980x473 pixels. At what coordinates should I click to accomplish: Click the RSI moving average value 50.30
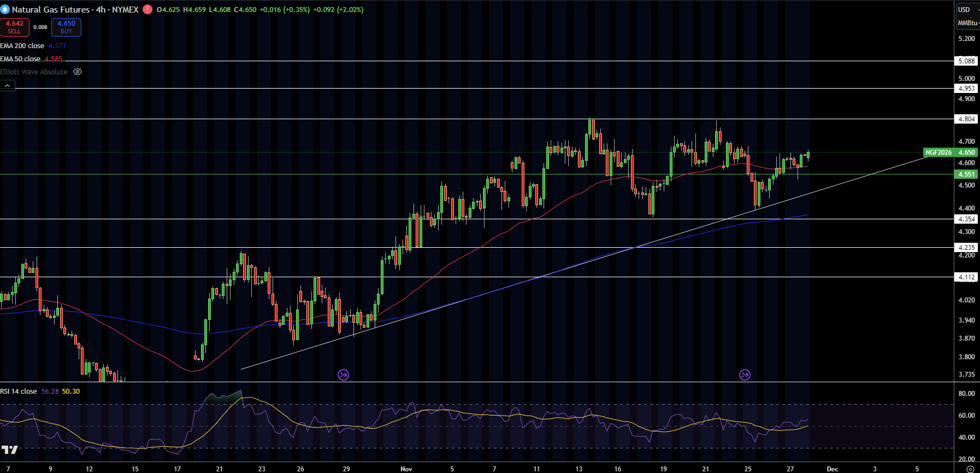coord(71,391)
